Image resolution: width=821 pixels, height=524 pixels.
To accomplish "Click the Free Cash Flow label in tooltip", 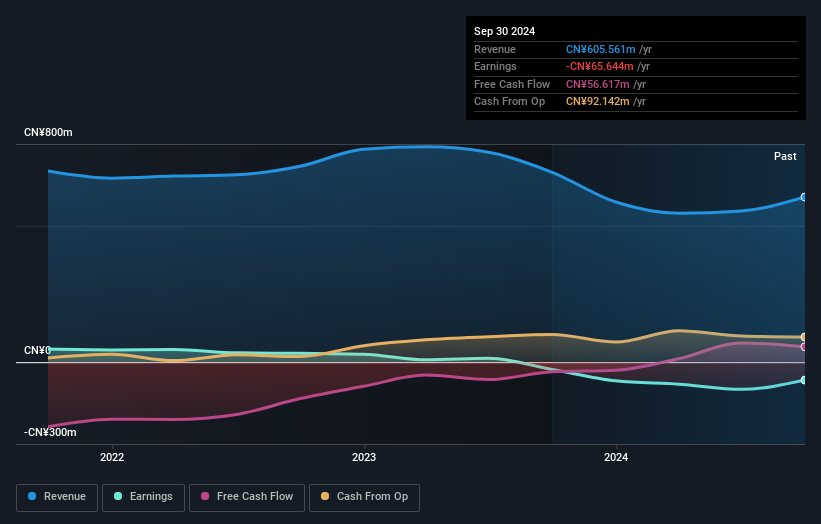I will pos(512,84).
